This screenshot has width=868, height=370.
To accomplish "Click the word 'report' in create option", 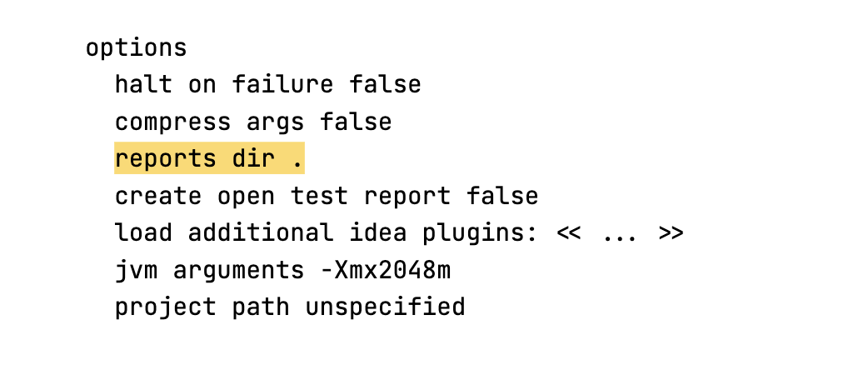I will click(x=407, y=197).
